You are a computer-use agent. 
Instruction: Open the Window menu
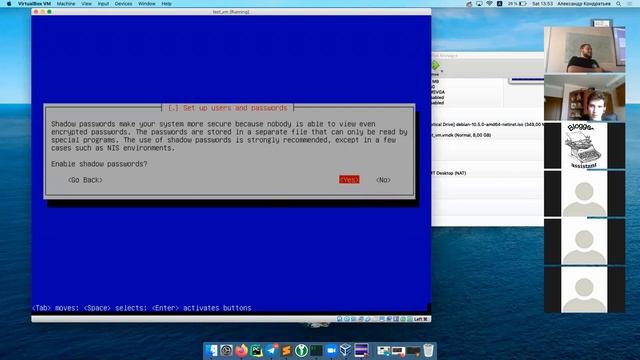point(147,4)
